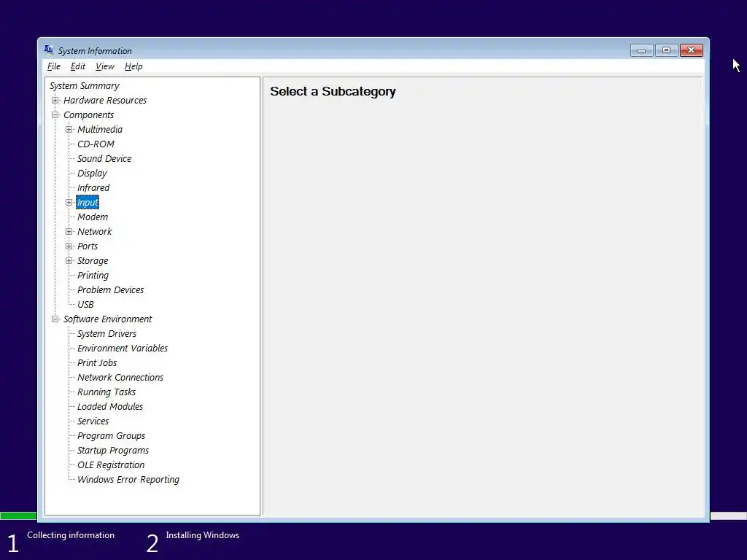The height and width of the screenshot is (560, 747).
Task: Click the System Information title bar icon
Action: point(49,50)
